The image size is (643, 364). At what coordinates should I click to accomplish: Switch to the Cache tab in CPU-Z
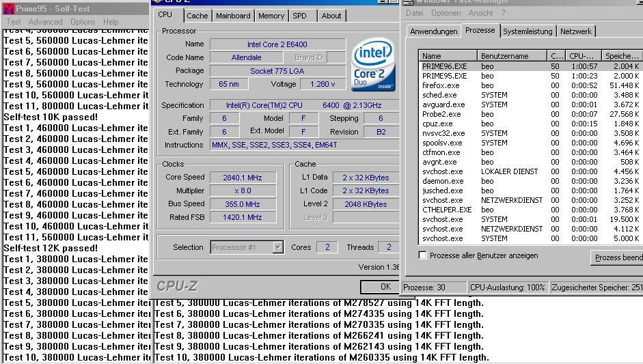tap(197, 16)
